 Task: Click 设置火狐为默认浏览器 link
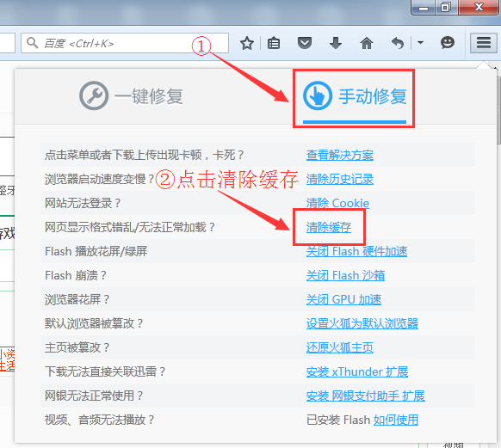[362, 323]
